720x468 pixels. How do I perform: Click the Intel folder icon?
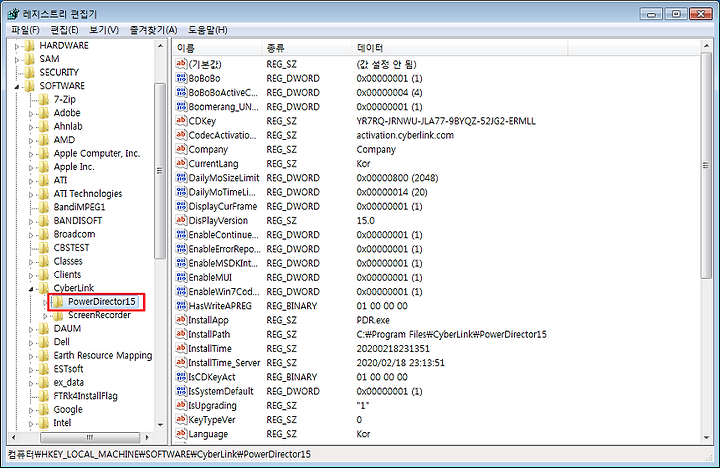pyautogui.click(x=44, y=423)
